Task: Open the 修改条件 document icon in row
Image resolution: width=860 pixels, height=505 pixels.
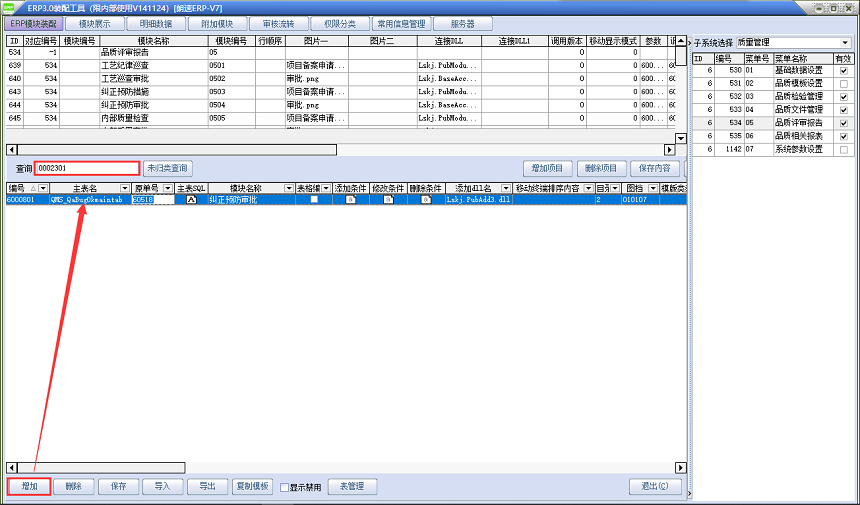Action: [388, 200]
